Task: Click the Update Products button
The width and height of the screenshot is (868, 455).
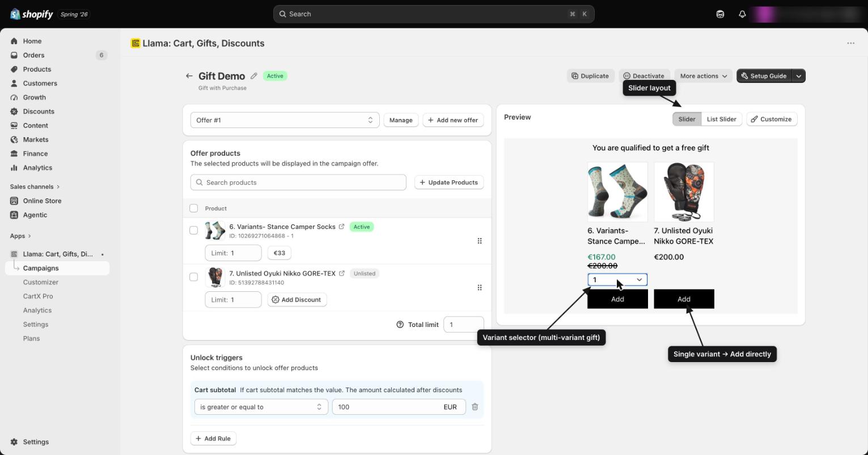Action: point(449,182)
